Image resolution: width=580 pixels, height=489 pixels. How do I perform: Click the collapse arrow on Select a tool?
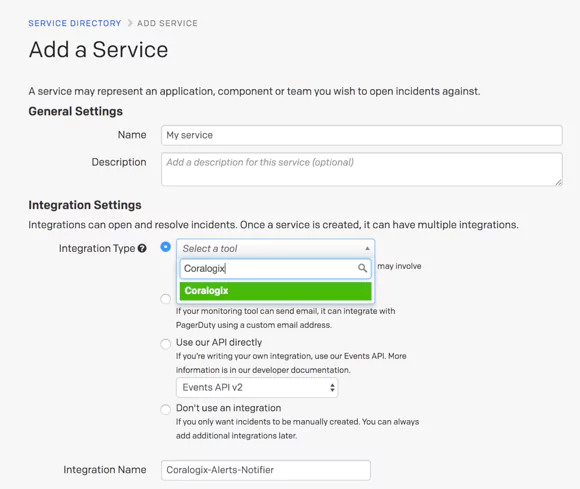tap(367, 249)
